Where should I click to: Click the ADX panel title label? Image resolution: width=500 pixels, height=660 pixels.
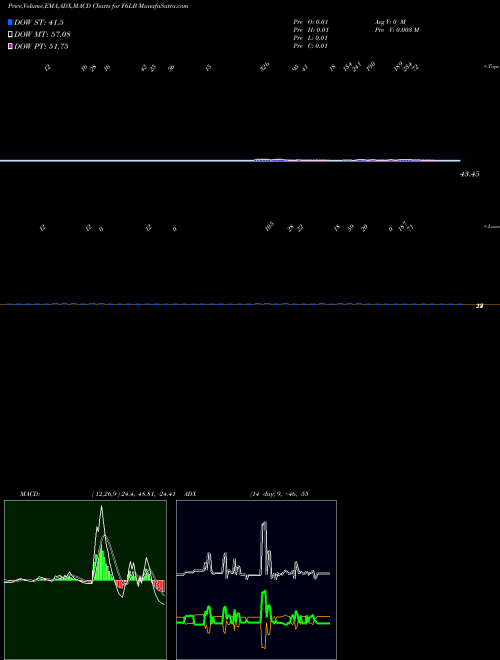point(190,494)
